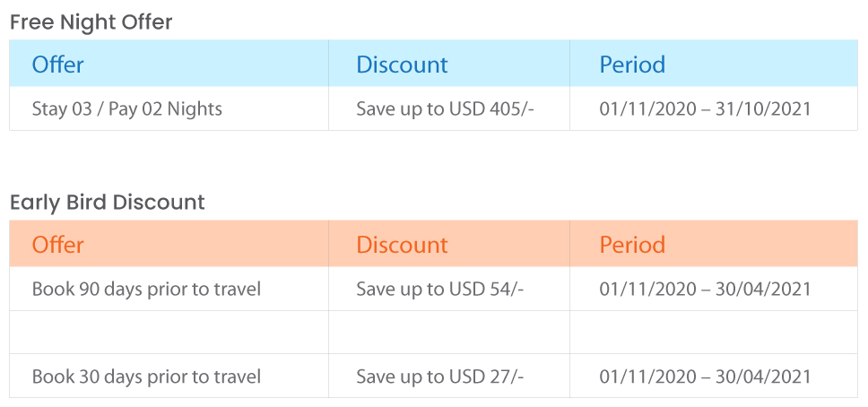
Task: Click the Save up to USD 405/- cell
Action: point(449,108)
